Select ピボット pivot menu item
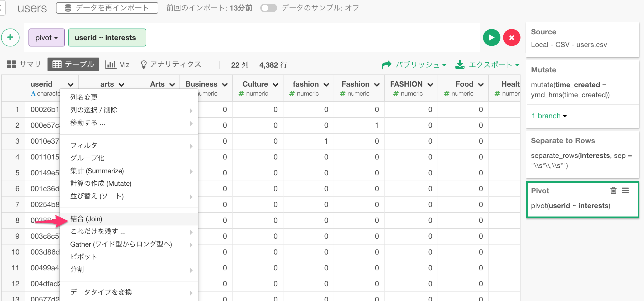Screen dimensions: 644x301 coord(129,257)
